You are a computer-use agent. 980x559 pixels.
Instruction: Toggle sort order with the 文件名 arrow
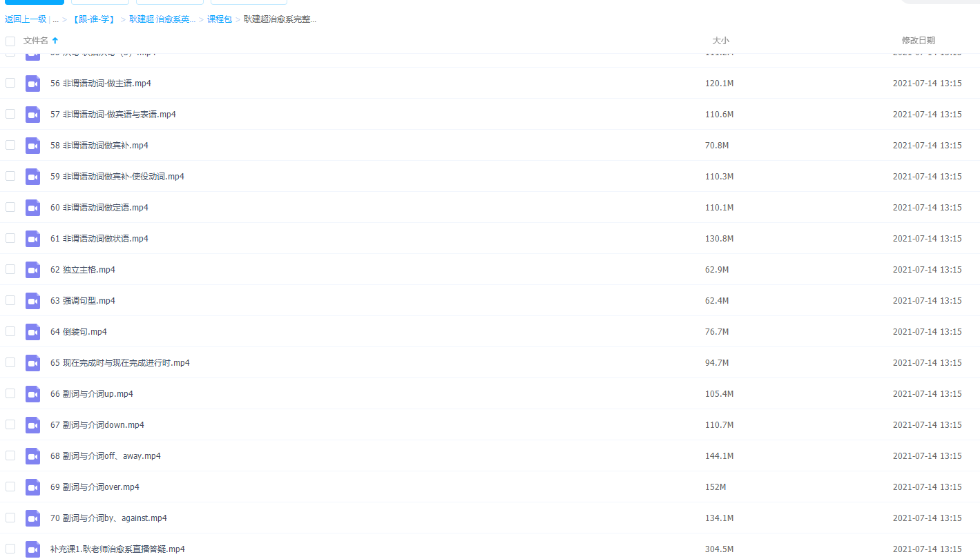click(55, 41)
